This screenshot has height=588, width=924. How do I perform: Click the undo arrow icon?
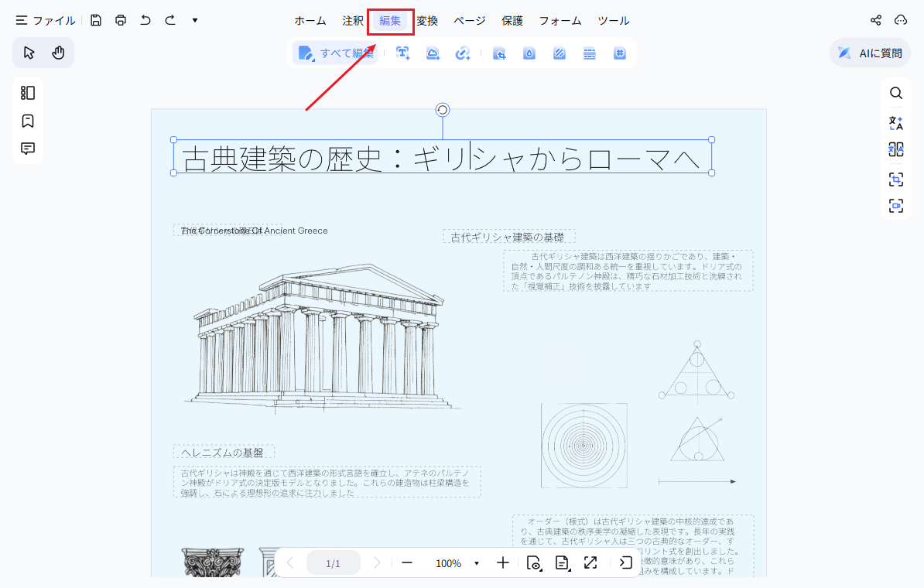pyautogui.click(x=145, y=20)
